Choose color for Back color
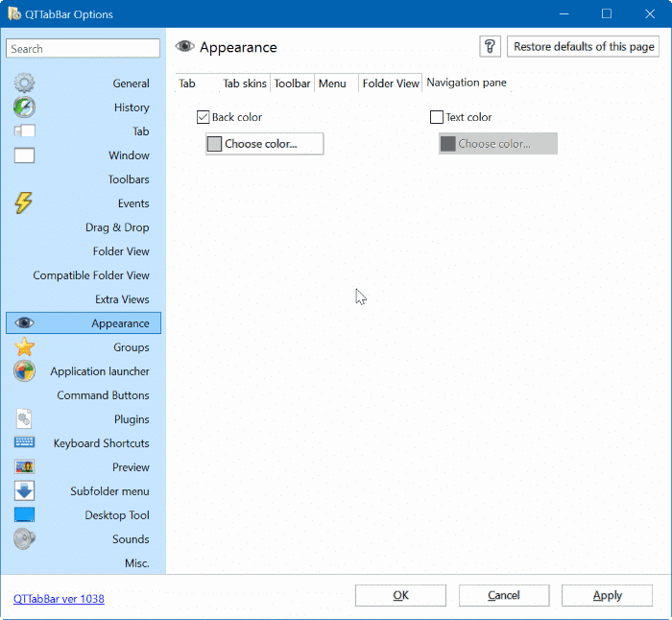 point(264,144)
